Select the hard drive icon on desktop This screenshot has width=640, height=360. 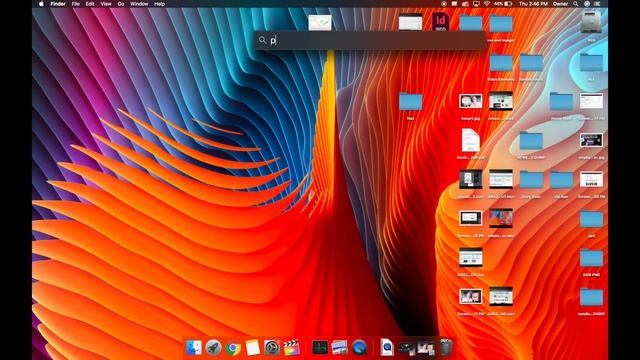pyautogui.click(x=591, y=23)
